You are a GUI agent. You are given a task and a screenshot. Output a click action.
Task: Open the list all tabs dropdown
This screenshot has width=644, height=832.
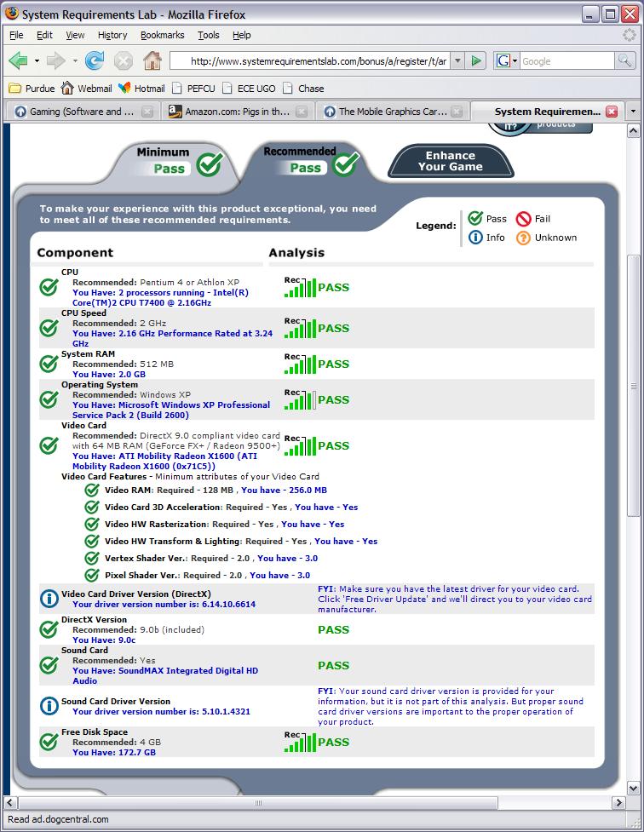tap(633, 112)
